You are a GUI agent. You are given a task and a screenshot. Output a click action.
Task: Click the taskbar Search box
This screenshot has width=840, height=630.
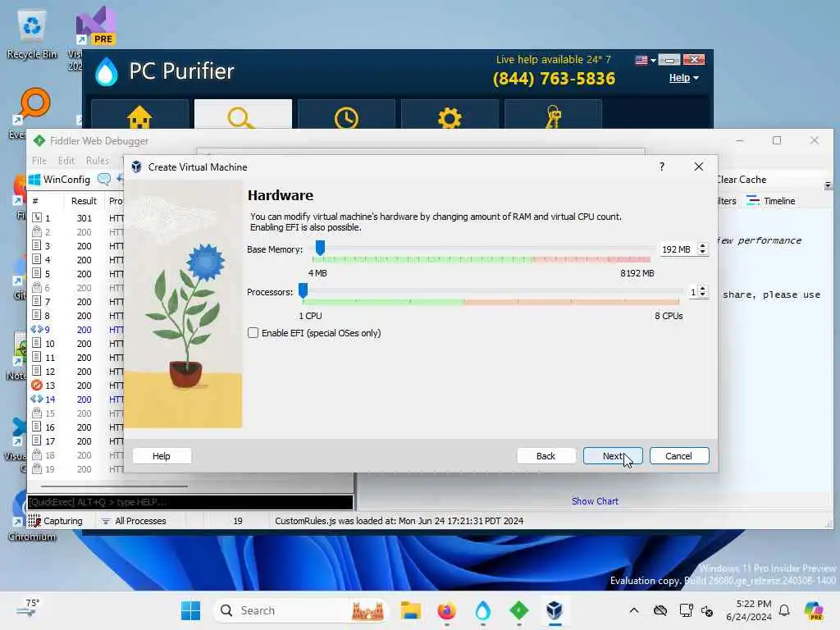(300, 610)
